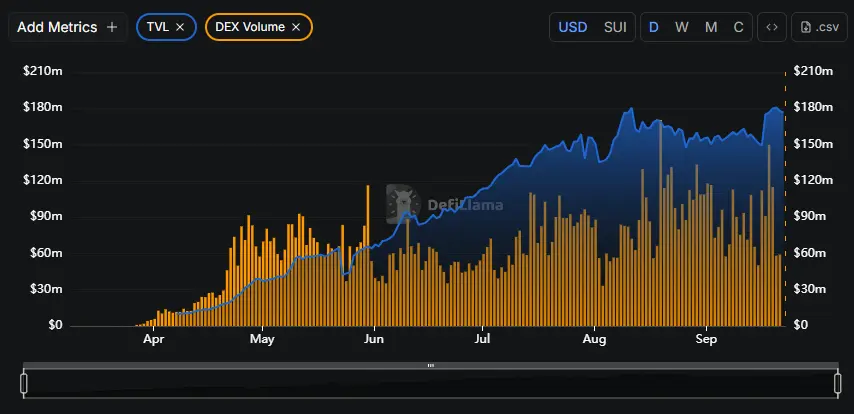This screenshot has height=414, width=854.
Task: Download data with the .csv button
Action: point(819,27)
